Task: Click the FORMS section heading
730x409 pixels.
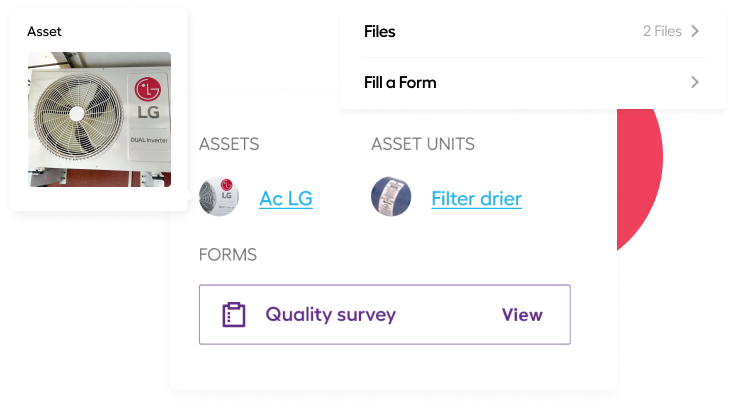Action: [x=228, y=255]
